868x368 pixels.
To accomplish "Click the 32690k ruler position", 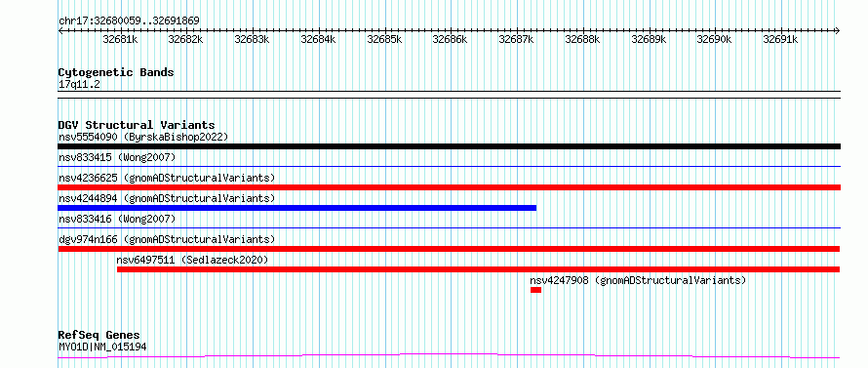I will click(x=715, y=39).
